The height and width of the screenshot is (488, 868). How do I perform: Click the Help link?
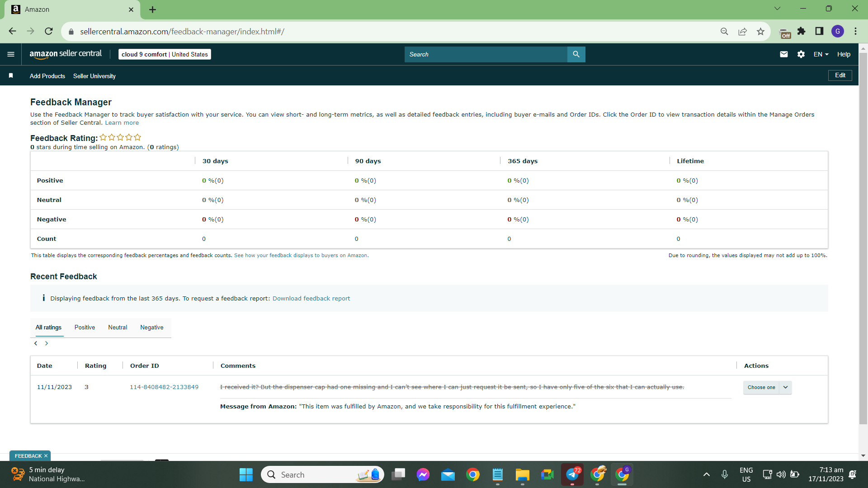(x=844, y=54)
